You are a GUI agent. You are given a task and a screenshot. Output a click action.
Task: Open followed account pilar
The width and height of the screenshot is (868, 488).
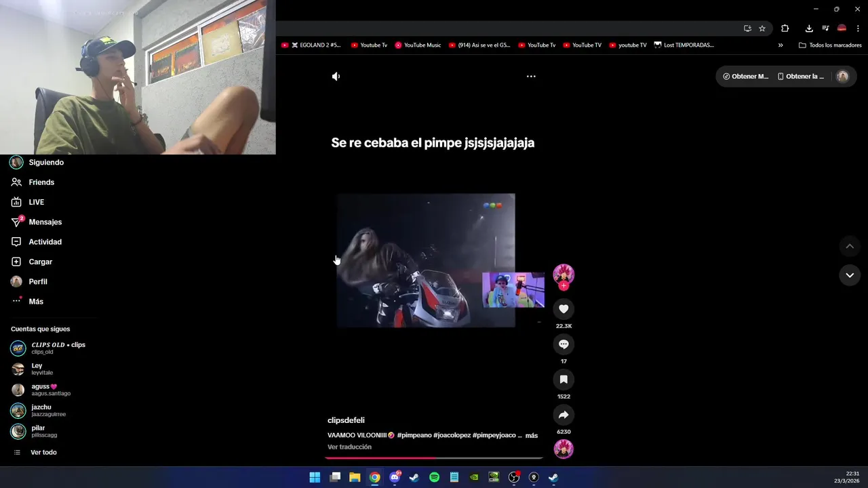click(34, 431)
